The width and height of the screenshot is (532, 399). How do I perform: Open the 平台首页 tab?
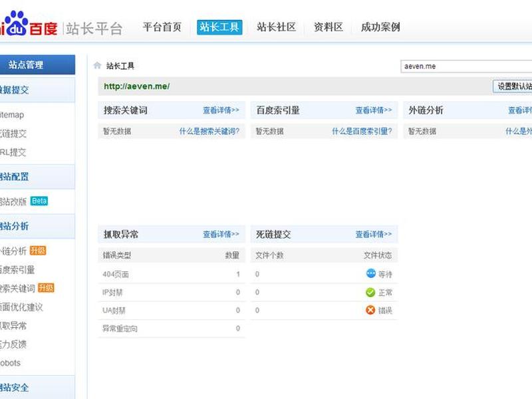162,27
